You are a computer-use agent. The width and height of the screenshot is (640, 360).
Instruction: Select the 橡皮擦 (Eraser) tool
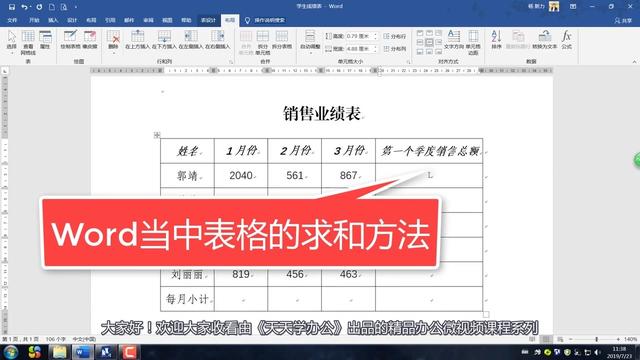[90, 40]
